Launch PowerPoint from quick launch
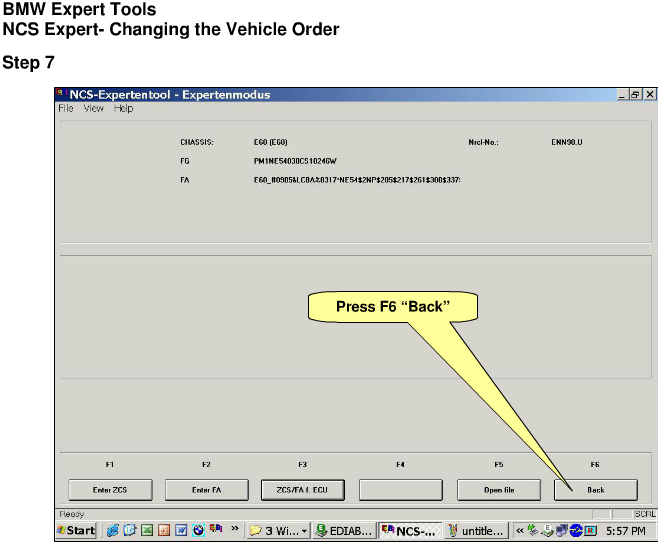This screenshot has width=658, height=543. tap(164, 530)
